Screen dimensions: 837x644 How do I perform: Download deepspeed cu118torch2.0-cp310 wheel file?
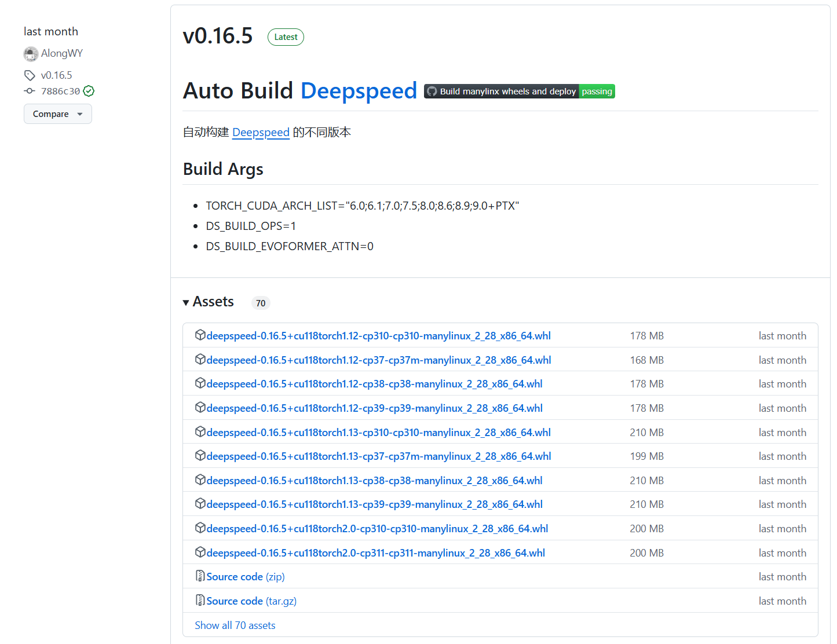coord(378,529)
